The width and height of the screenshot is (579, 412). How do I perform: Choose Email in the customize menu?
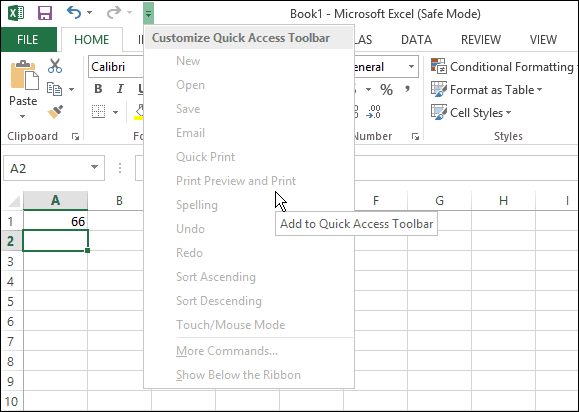(x=249, y=133)
